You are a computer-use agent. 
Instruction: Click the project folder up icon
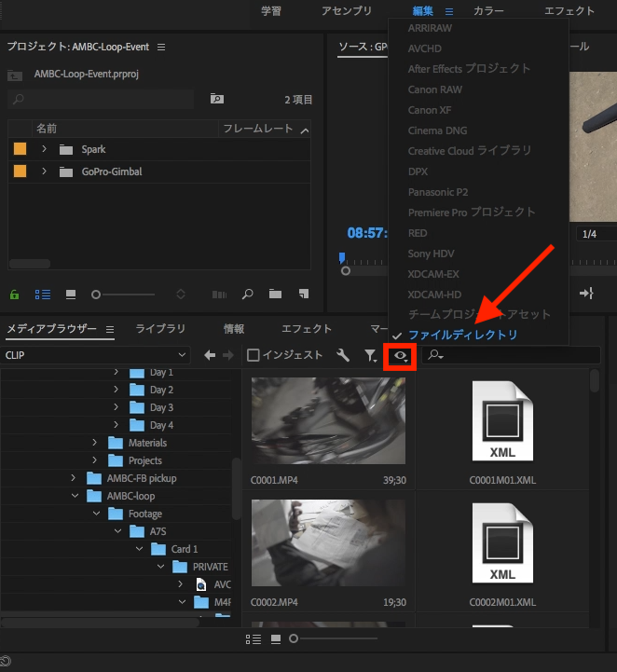15,75
